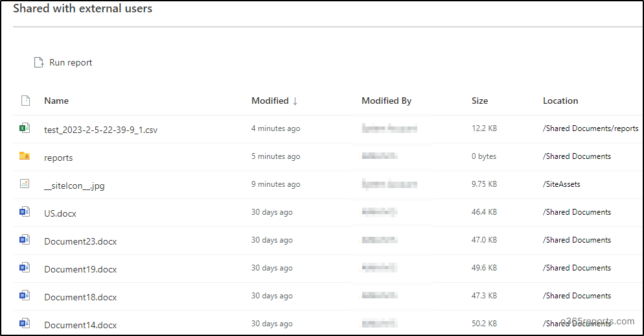Click /Shared Documents location in Document23.docx row
Viewport: 644px width, 336px height.
[x=577, y=240]
